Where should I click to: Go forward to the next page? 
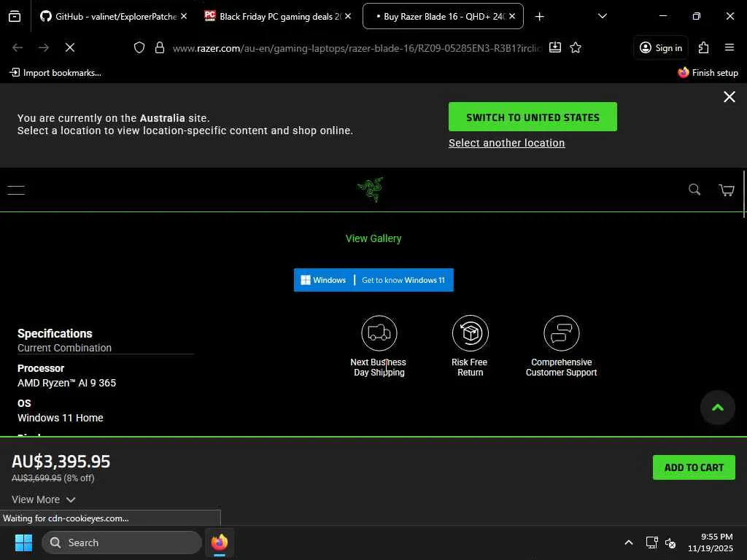click(x=44, y=47)
